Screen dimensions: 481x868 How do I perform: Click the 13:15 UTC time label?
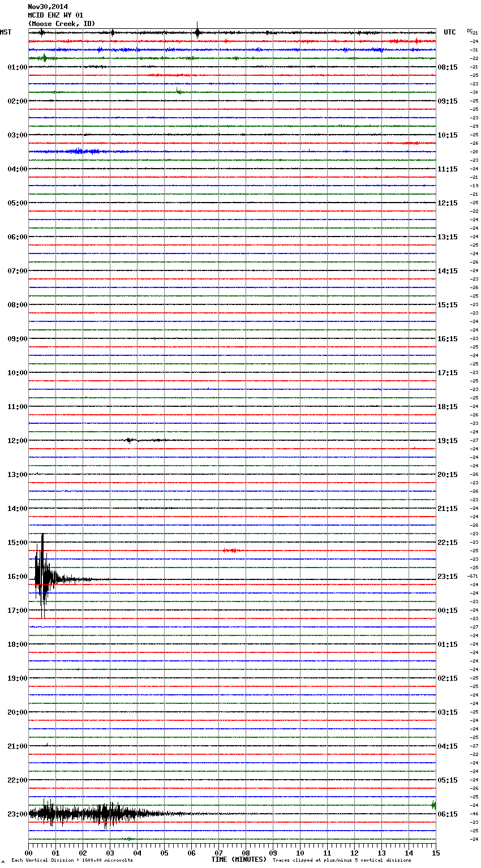448,237
